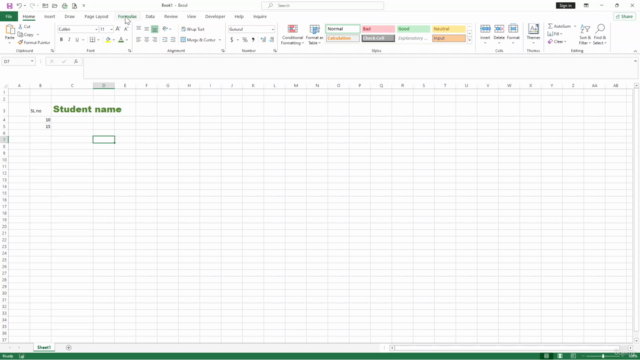Toggle Underline formatting
This screenshot has height=360, width=640.
click(x=77, y=40)
